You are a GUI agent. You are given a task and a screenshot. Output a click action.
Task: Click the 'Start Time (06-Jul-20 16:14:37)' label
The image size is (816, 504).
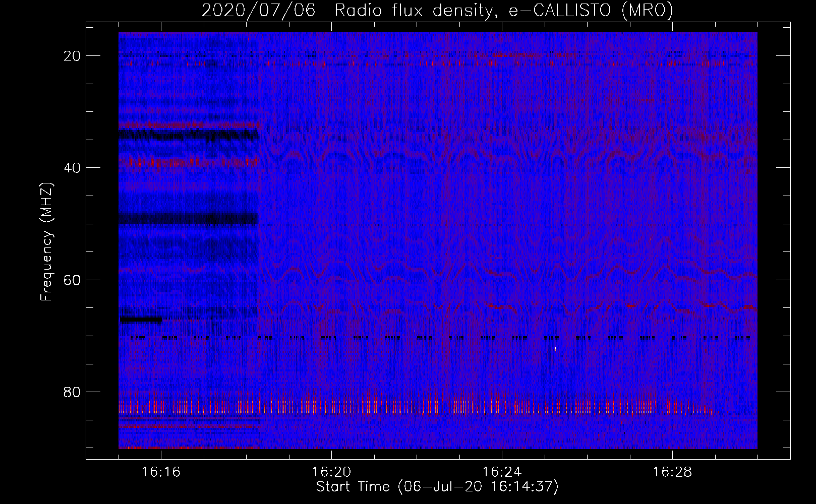[437, 487]
